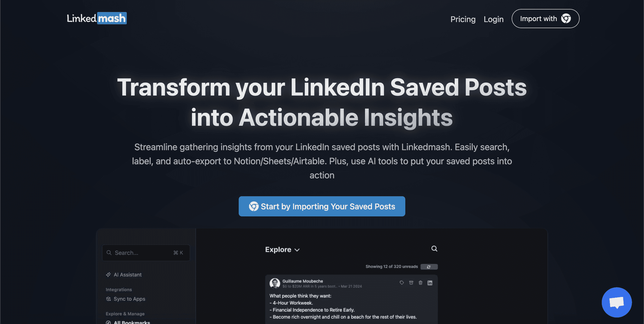
Task: Click the search magnifier in the Explore header
Action: tap(434, 249)
